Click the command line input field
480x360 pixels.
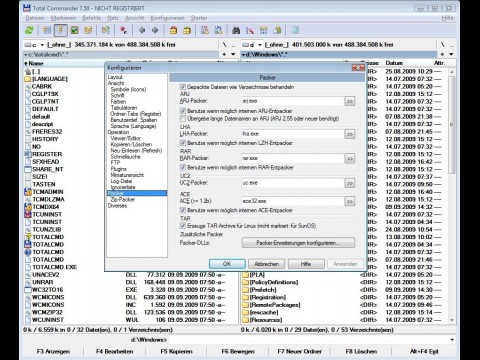pos(312,340)
